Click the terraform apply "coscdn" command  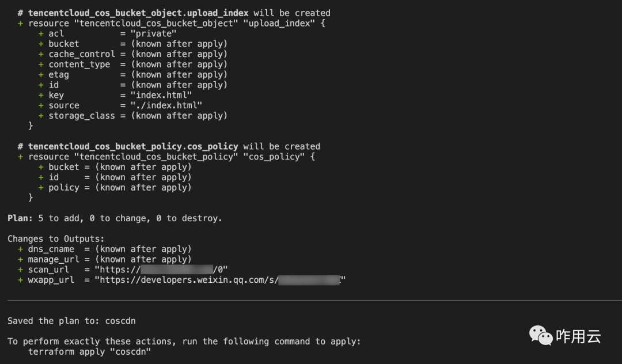click(x=90, y=352)
